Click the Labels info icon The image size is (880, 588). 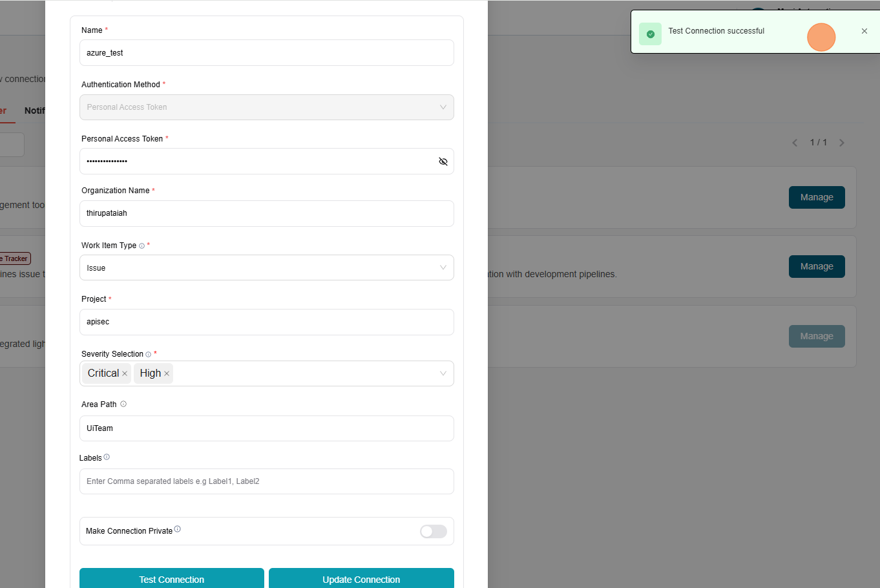point(107,457)
